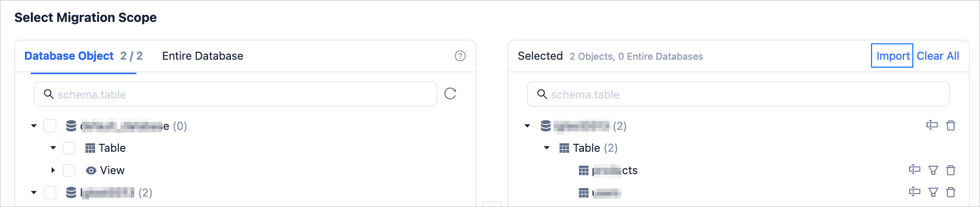Click the Clear All link
Screen dimensions: 980x207
(x=938, y=56)
